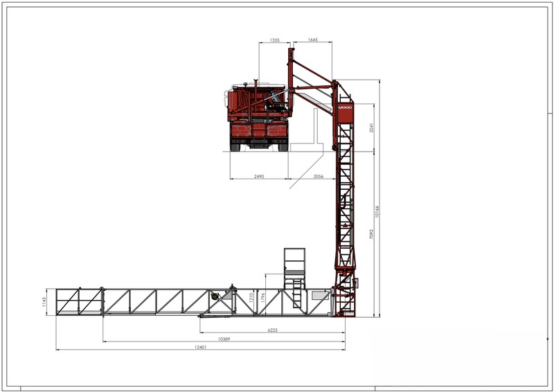The image size is (554, 392).
Task: Click the 6225 dimension label
Action: point(272,330)
